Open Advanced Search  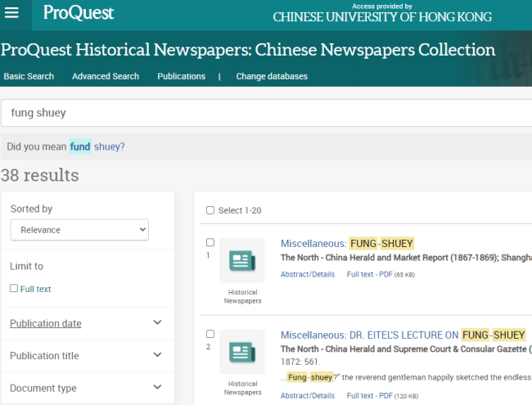106,76
